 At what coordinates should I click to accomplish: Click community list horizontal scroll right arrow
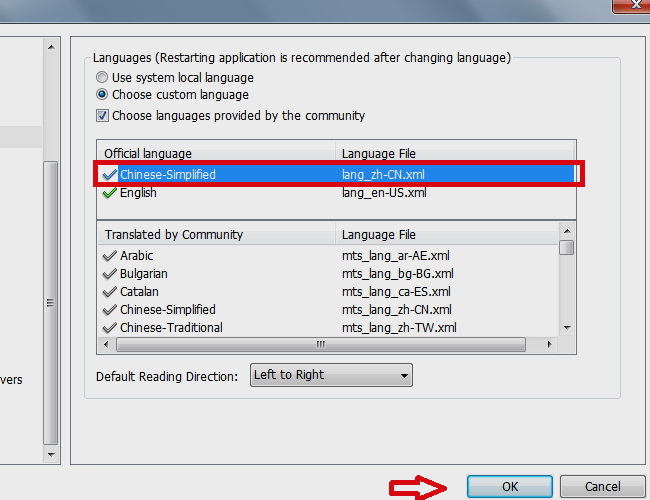pos(550,345)
